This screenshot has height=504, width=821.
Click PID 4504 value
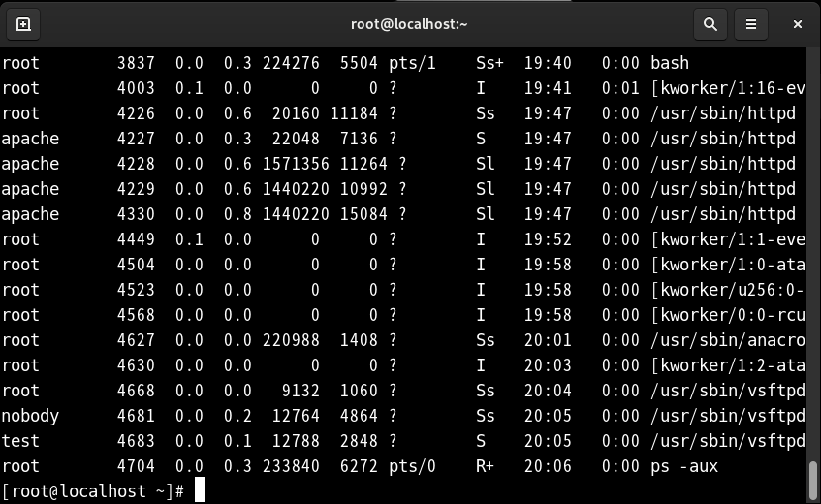pyautogui.click(x=136, y=265)
